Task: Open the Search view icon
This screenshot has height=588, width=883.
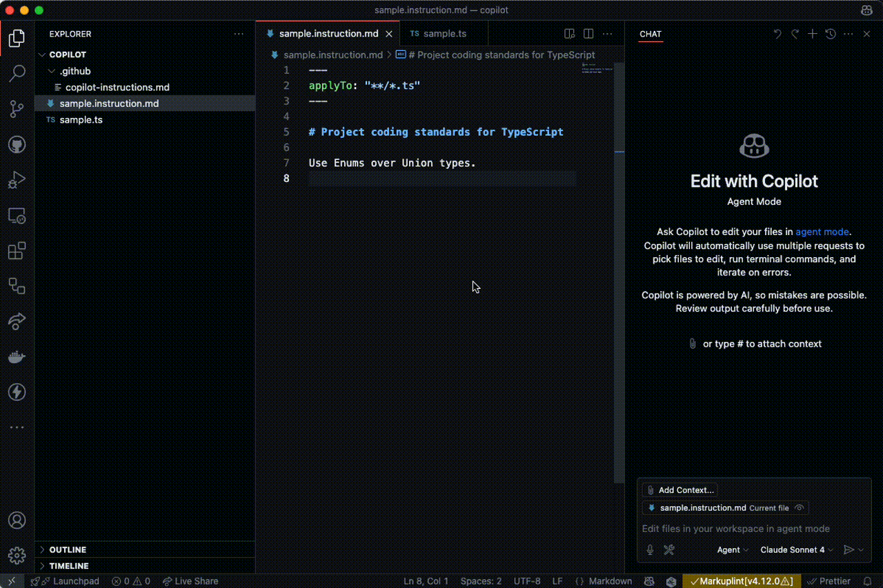Action: (x=17, y=73)
